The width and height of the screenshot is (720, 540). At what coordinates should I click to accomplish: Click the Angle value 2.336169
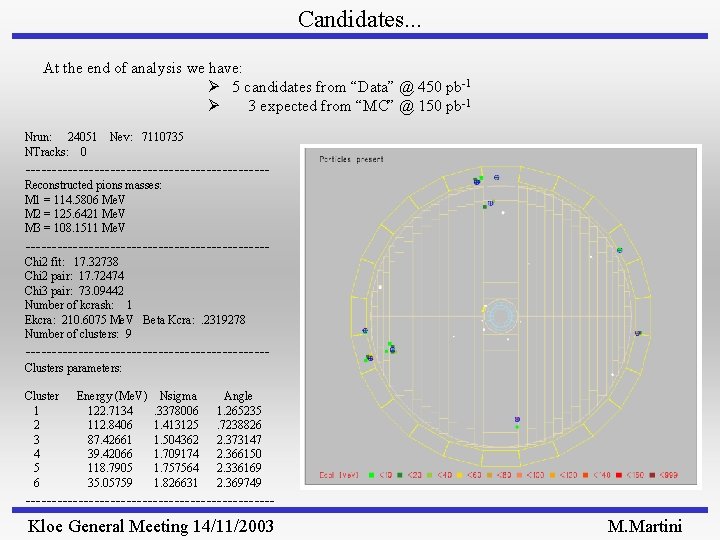point(239,468)
